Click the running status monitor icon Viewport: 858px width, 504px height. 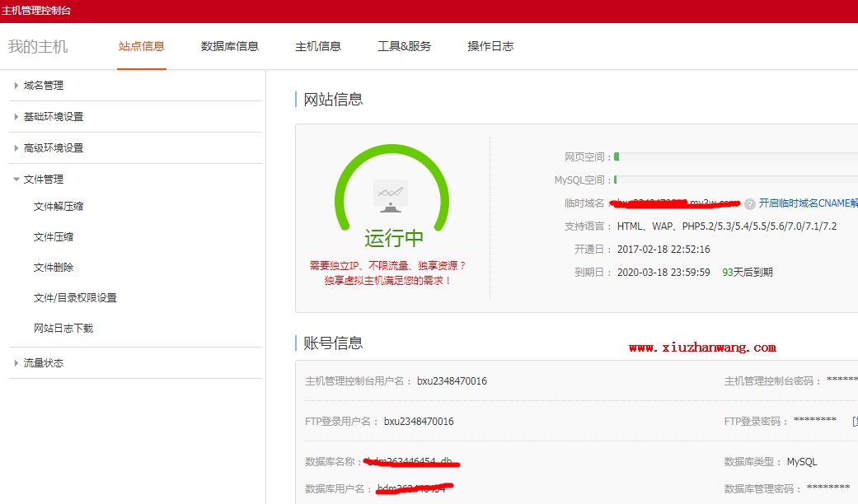point(391,194)
